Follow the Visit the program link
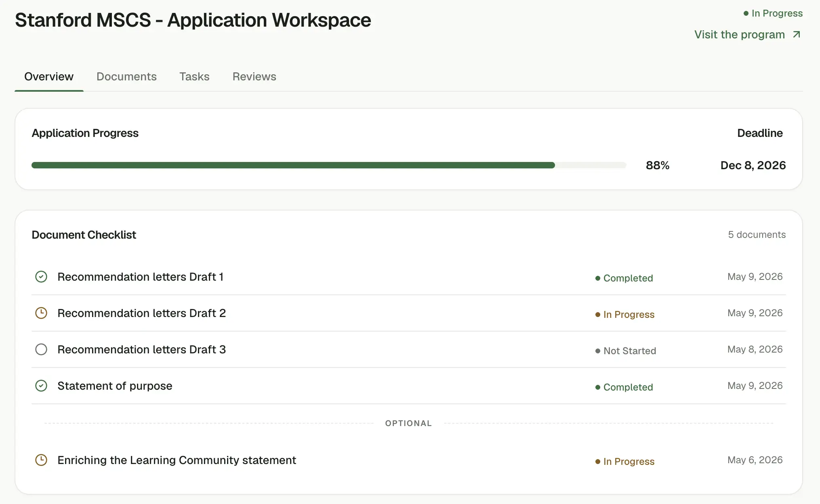 tap(748, 34)
